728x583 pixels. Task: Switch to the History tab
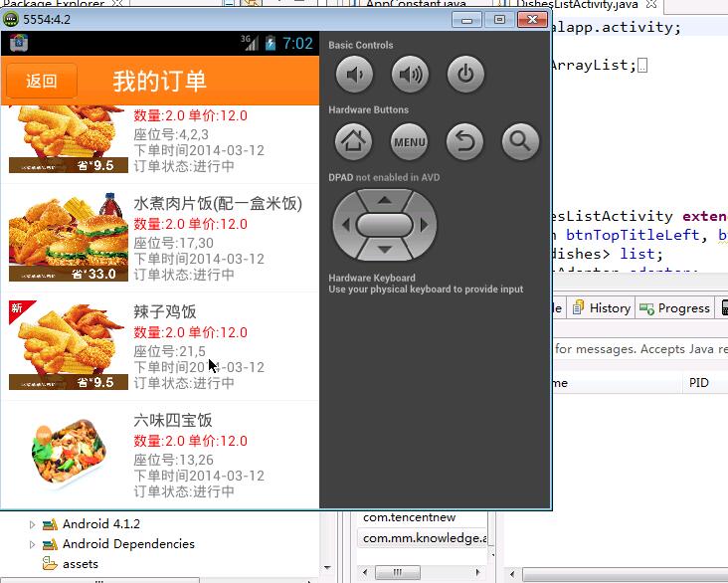pyautogui.click(x=601, y=308)
